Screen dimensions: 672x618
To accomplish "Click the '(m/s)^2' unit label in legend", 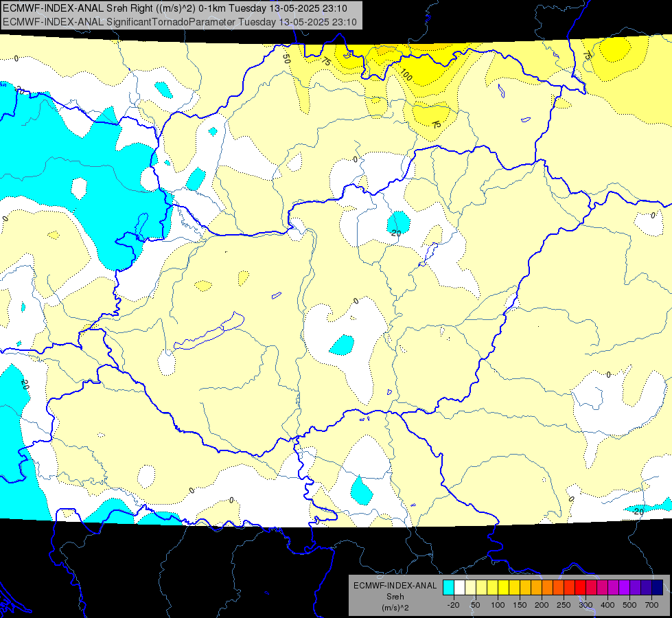I will click(395, 608).
